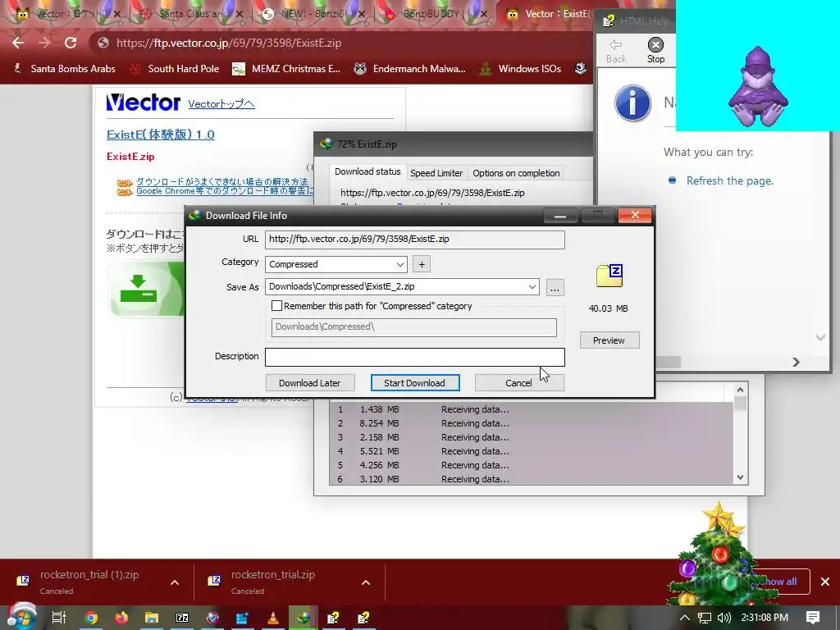Select connection row 1 with 1.438 MB

coord(531,409)
